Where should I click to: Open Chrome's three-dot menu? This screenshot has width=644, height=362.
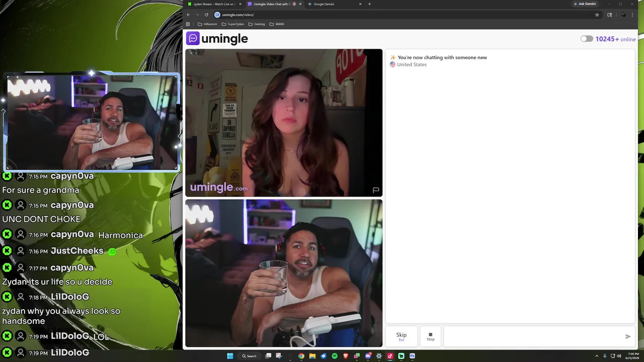[632, 15]
